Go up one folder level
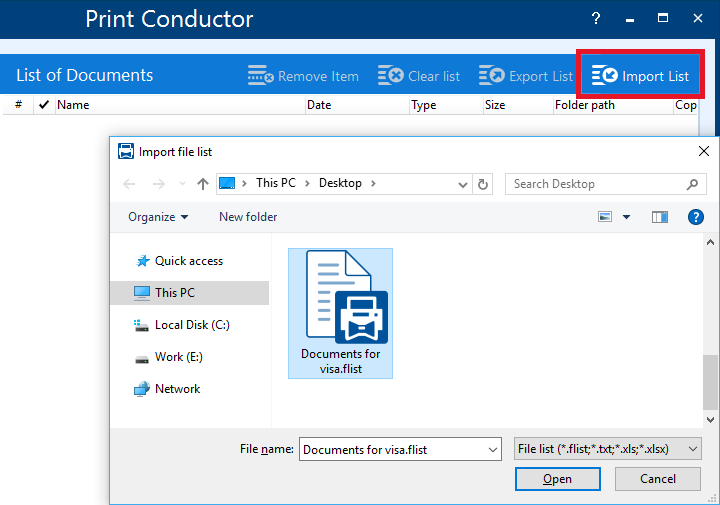Screen dimensions: 720x505 (x=203, y=184)
